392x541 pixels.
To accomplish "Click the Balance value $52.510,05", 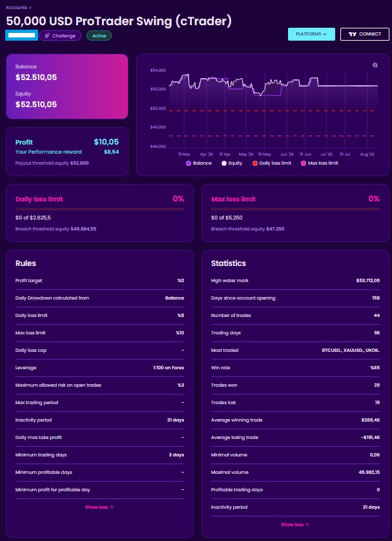I will [36, 77].
